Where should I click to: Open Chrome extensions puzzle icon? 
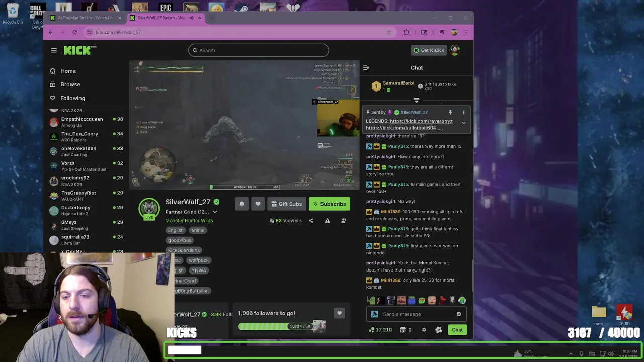pyautogui.click(x=406, y=32)
